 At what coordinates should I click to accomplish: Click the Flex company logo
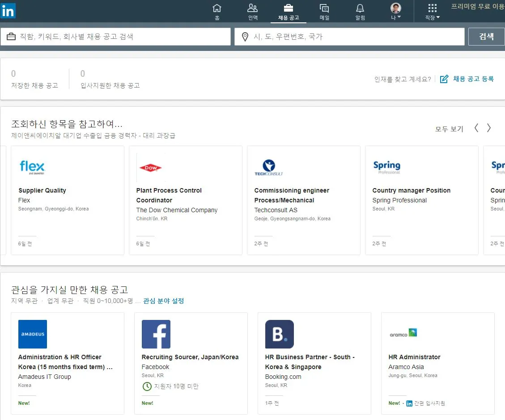click(x=32, y=167)
